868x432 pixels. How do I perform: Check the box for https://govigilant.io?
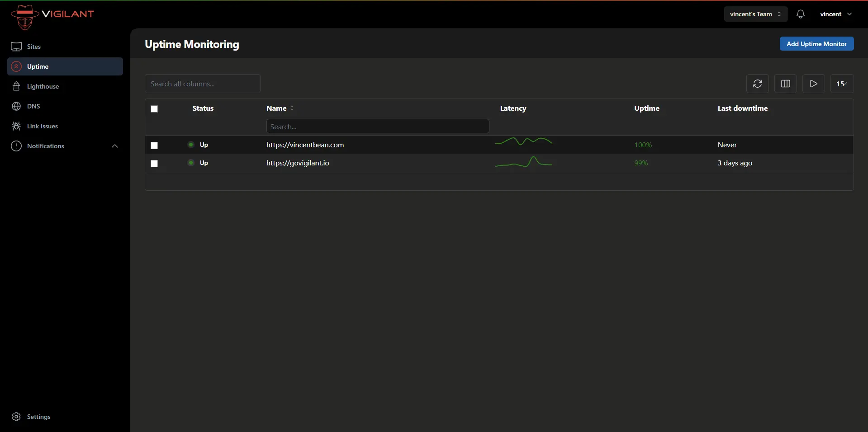point(154,164)
